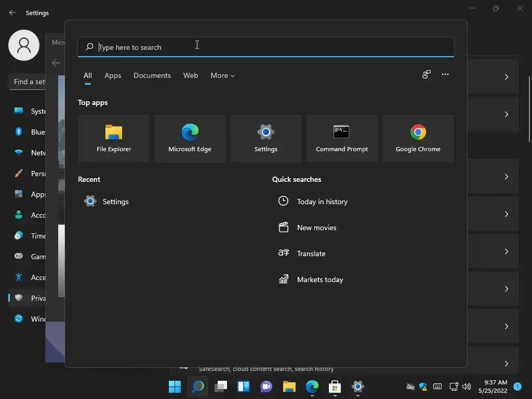
Task: Open Personalization in Settings sidebar
Action: [27, 174]
